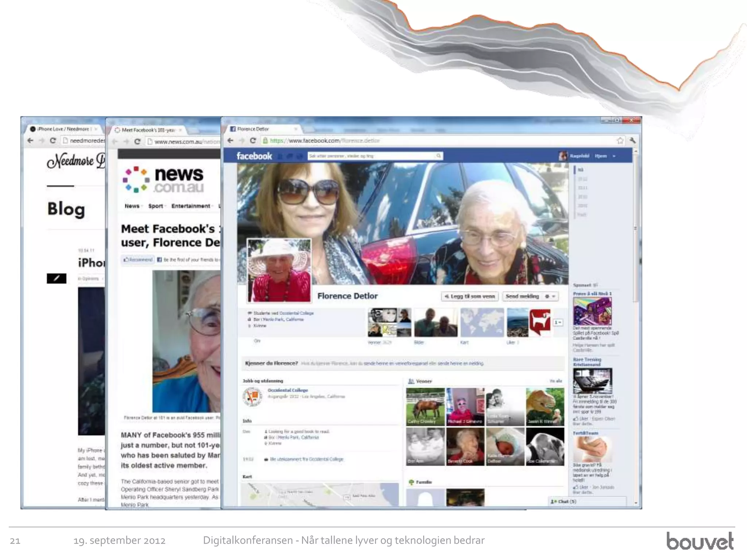747x560 pixels.
Task: Reload the news.com.au page
Action: [x=137, y=141]
